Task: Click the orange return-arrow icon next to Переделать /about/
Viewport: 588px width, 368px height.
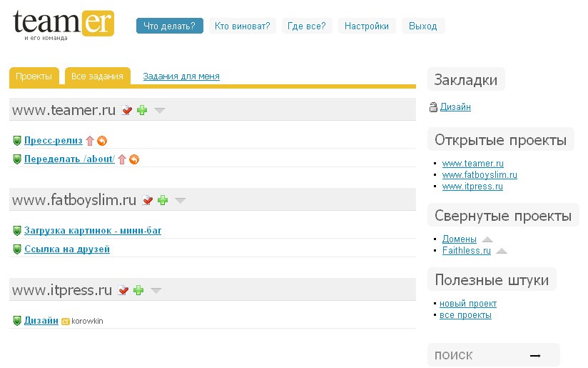Action: click(134, 159)
